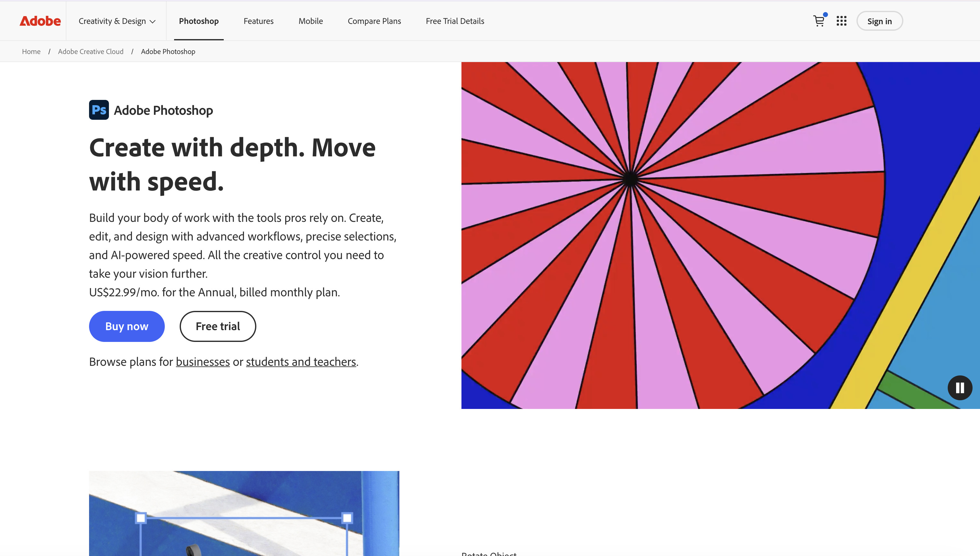The image size is (980, 556).
Task: Open students and teachers link
Action: 301,362
